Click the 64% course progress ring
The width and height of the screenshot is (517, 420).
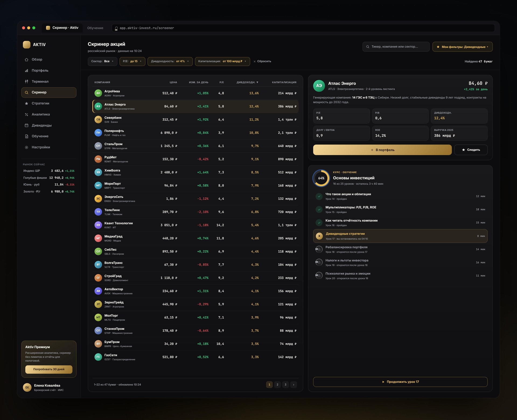(321, 178)
